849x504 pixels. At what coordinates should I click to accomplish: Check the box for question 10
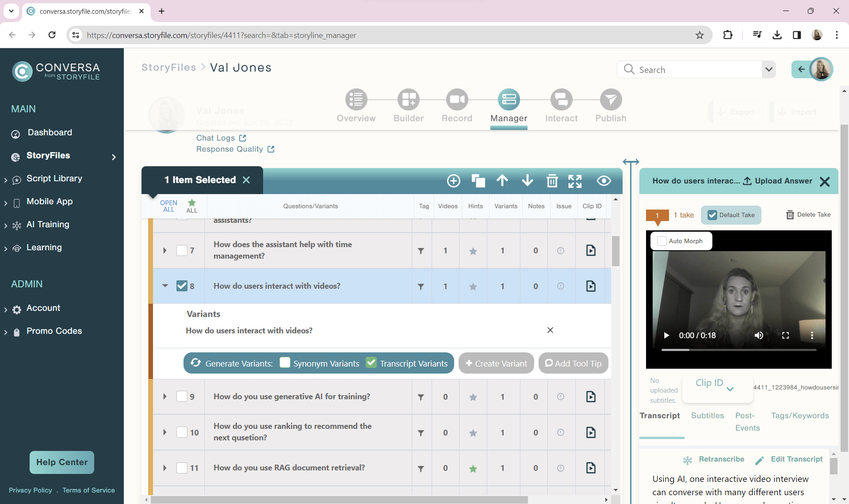tap(182, 432)
